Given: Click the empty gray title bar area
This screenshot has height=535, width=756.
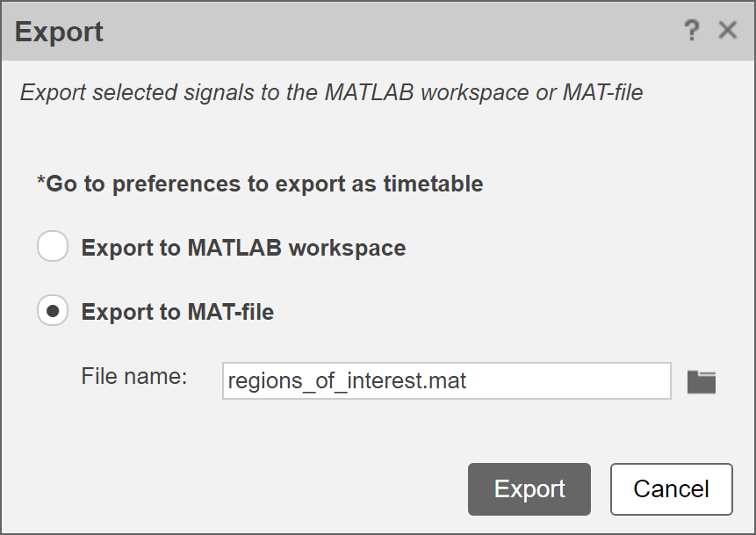Looking at the screenshot, I should tap(395, 32).
